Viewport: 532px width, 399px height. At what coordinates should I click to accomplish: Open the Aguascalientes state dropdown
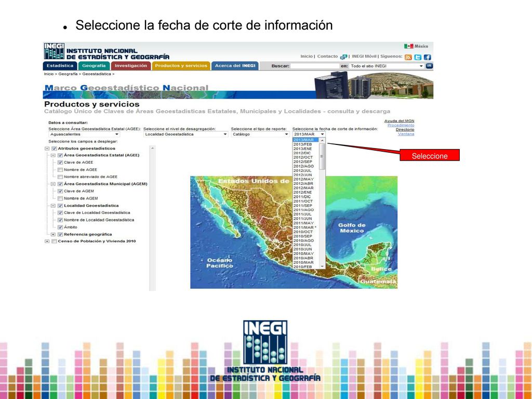coord(84,135)
